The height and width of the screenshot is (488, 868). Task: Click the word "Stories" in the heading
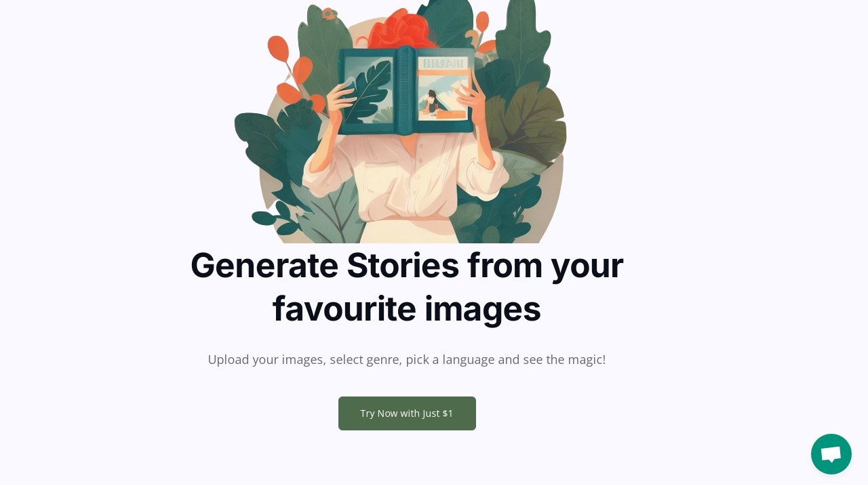tap(403, 265)
